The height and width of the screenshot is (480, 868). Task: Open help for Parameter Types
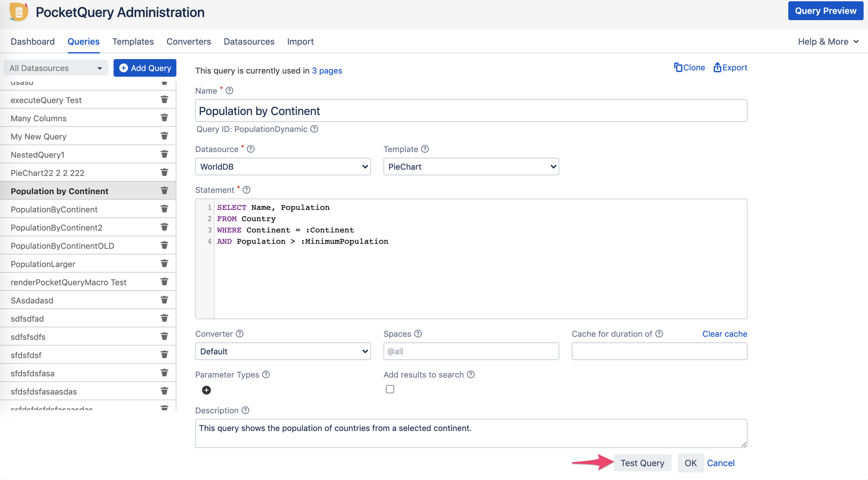[266, 374]
